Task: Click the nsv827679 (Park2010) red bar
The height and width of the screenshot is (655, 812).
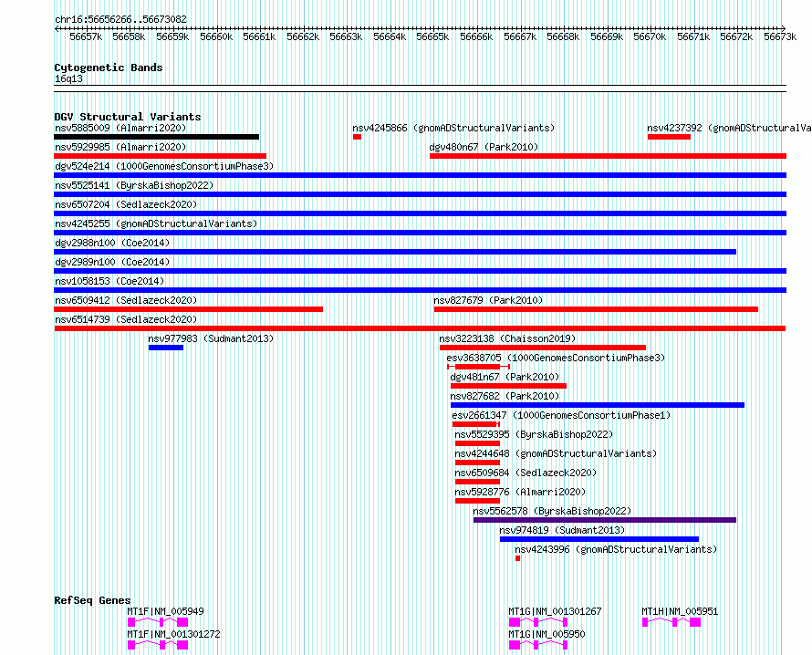Action: [x=596, y=309]
